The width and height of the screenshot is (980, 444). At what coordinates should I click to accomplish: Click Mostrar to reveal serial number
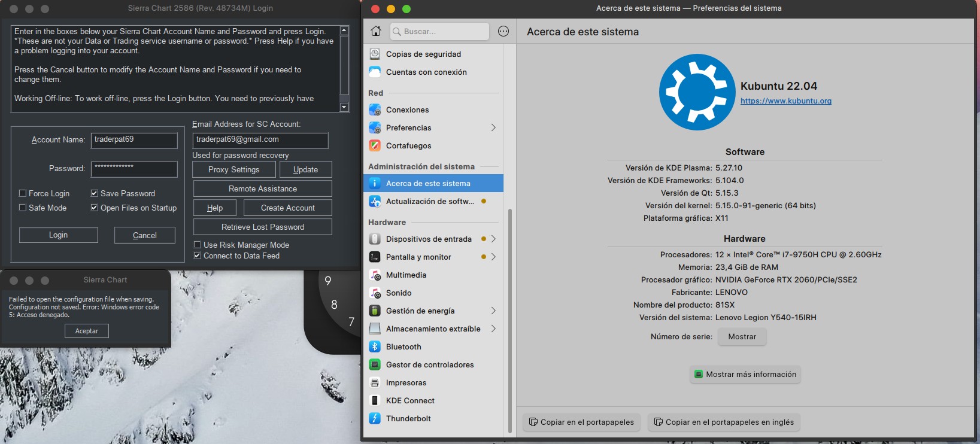[742, 337]
